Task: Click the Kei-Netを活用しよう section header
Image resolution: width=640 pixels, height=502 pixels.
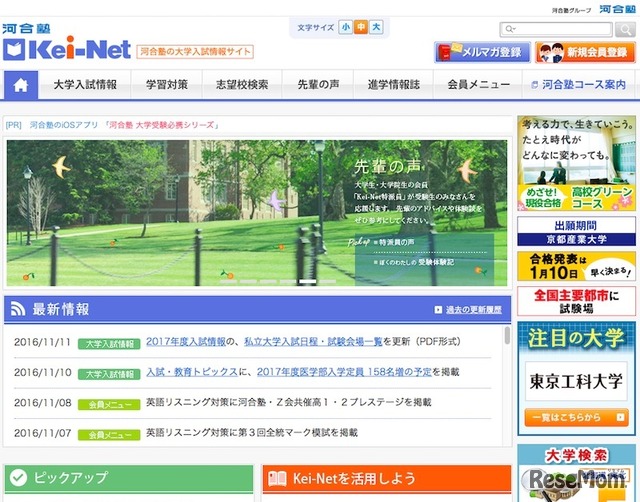Action: [387, 478]
